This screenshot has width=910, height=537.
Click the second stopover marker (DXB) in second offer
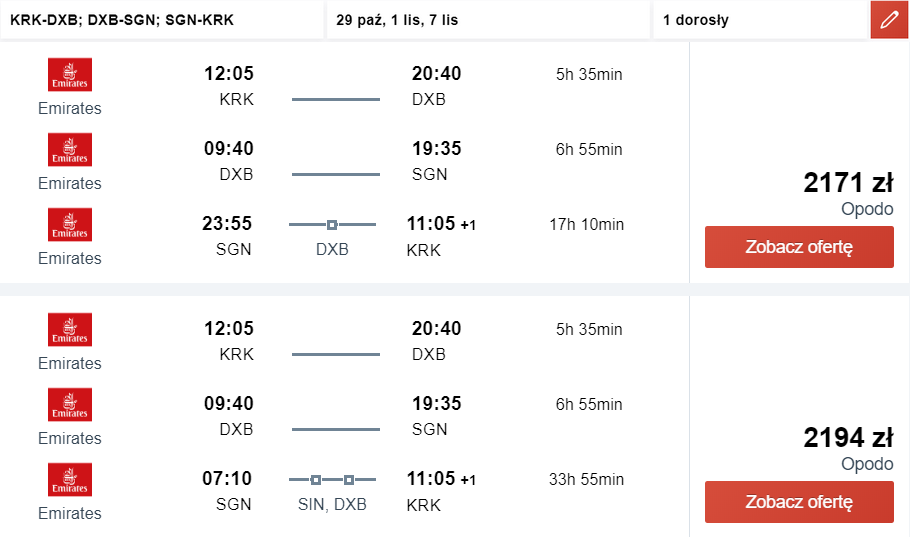(349, 480)
